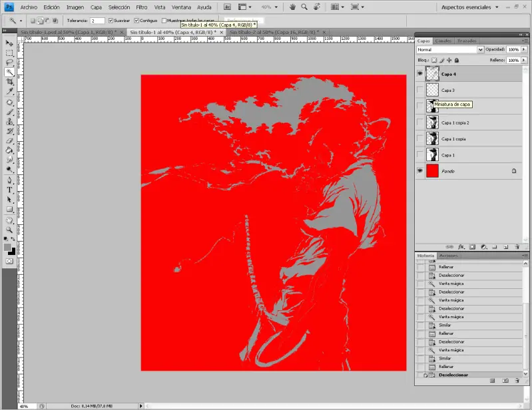Image resolution: width=532 pixels, height=410 pixels.
Task: Create new snapshot in History panel
Action: [505, 381]
